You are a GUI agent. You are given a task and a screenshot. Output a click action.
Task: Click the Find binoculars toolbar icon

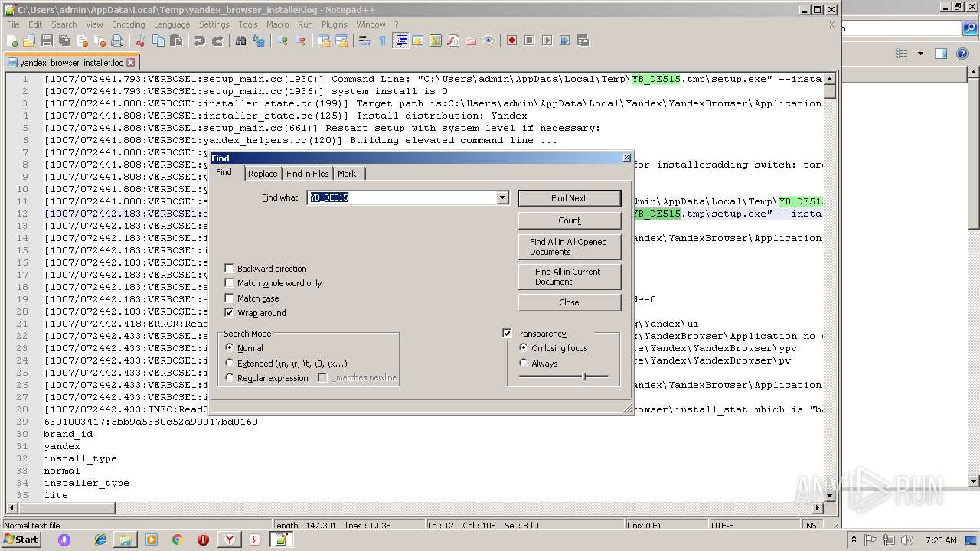pyautogui.click(x=241, y=41)
